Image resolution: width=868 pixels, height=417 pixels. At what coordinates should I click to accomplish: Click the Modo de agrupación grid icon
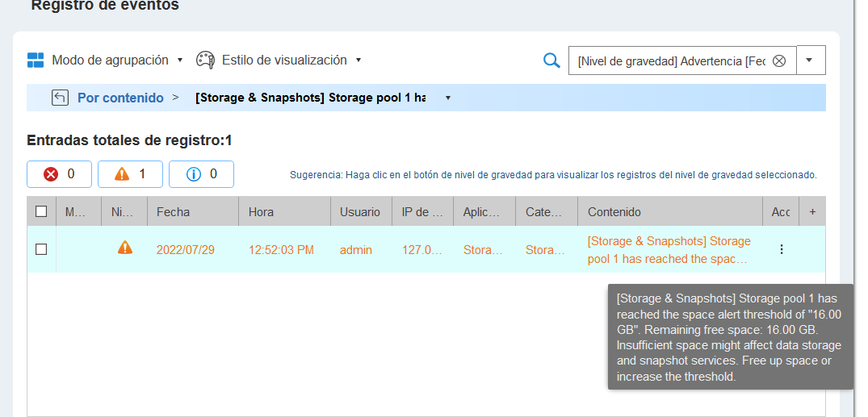(x=36, y=60)
